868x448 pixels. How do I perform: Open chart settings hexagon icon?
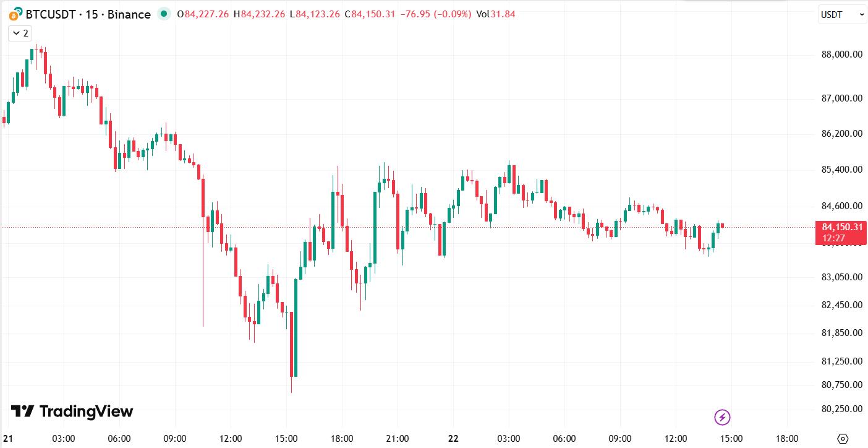(843, 439)
